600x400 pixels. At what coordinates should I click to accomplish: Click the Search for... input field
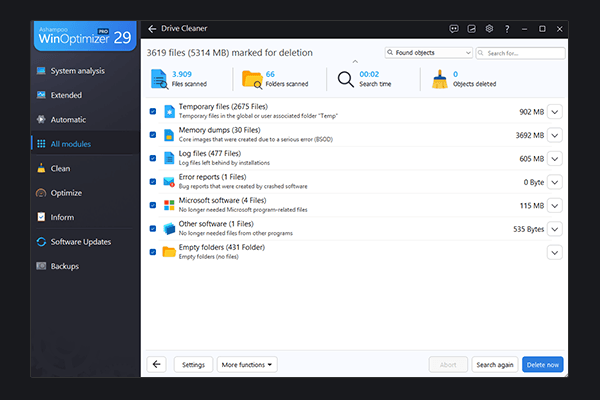pyautogui.click(x=520, y=53)
